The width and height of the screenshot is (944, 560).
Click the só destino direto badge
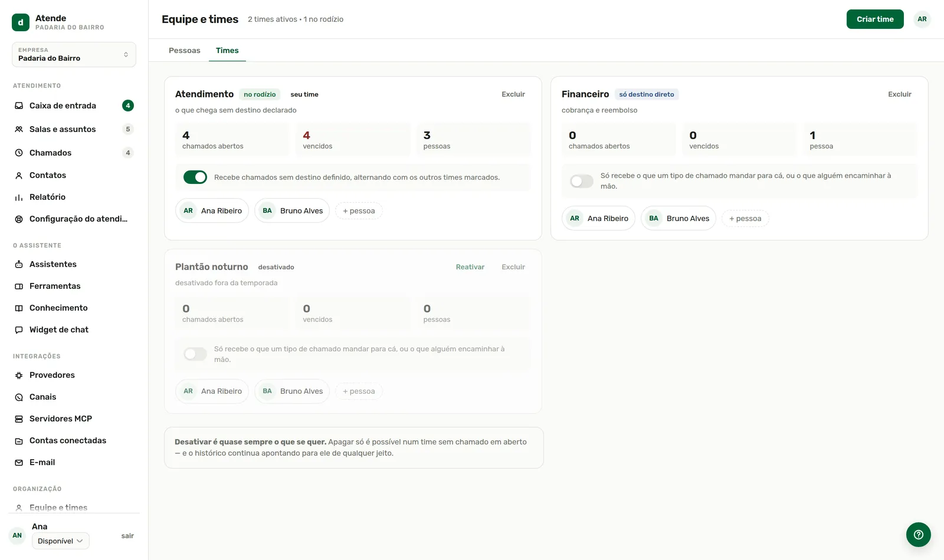click(647, 94)
